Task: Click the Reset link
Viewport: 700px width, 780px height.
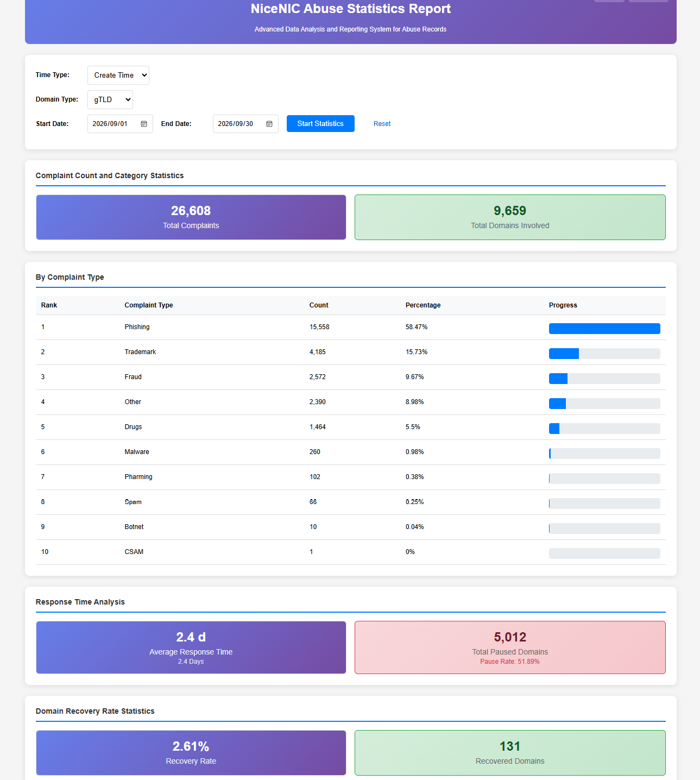Action: tap(382, 124)
